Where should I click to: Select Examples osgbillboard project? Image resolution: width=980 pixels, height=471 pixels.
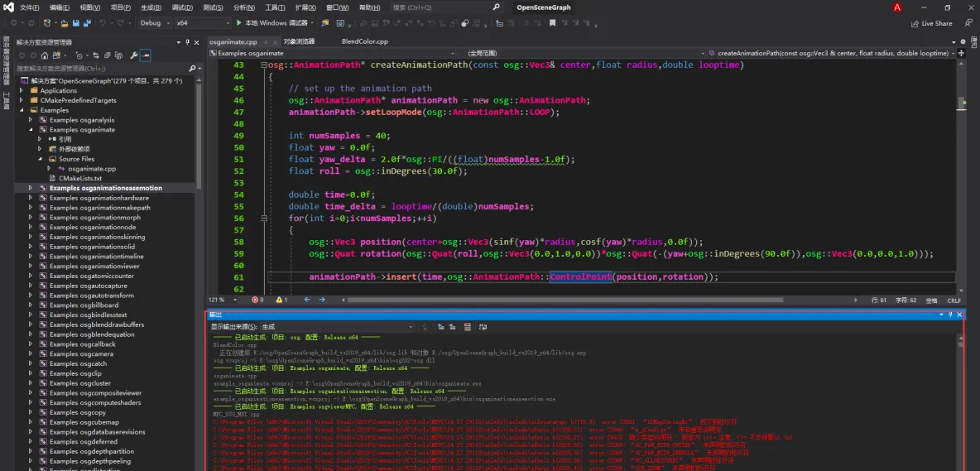pyautogui.click(x=84, y=305)
